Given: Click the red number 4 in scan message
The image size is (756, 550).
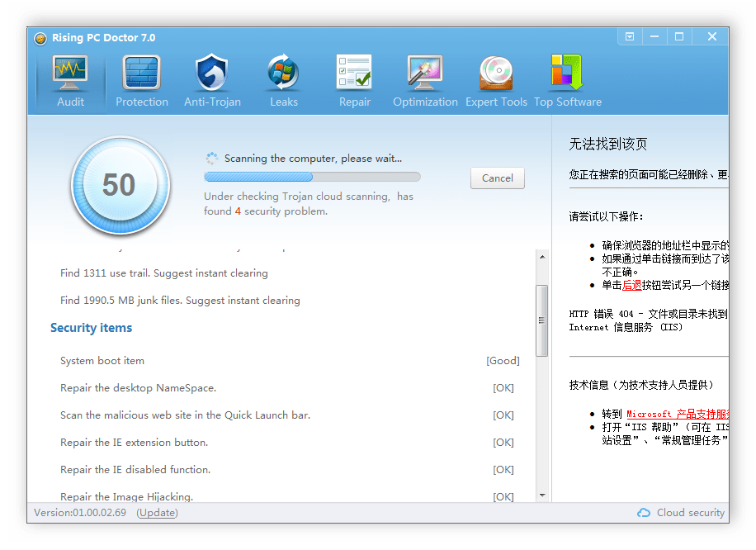Looking at the screenshot, I should 238,211.
